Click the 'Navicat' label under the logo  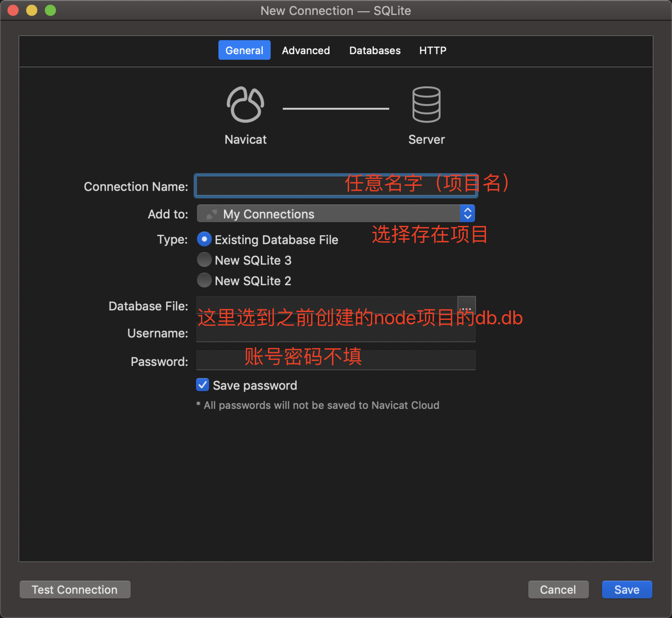[x=245, y=140]
